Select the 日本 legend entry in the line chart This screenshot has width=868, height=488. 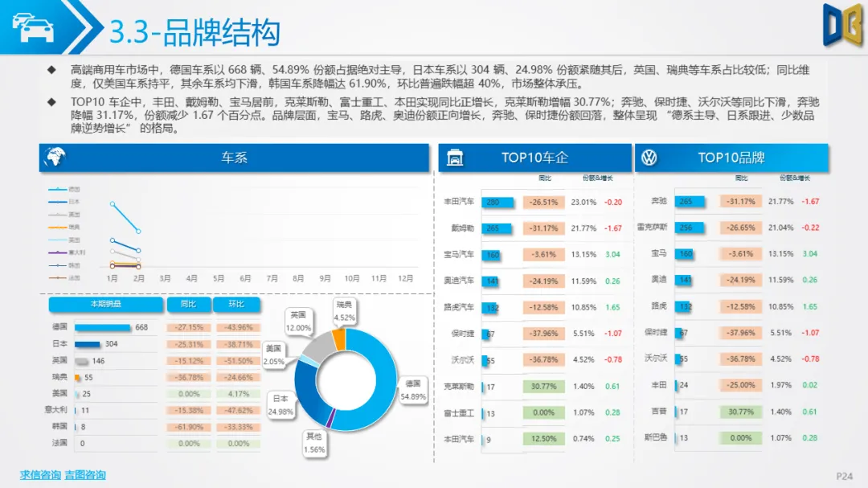point(64,202)
